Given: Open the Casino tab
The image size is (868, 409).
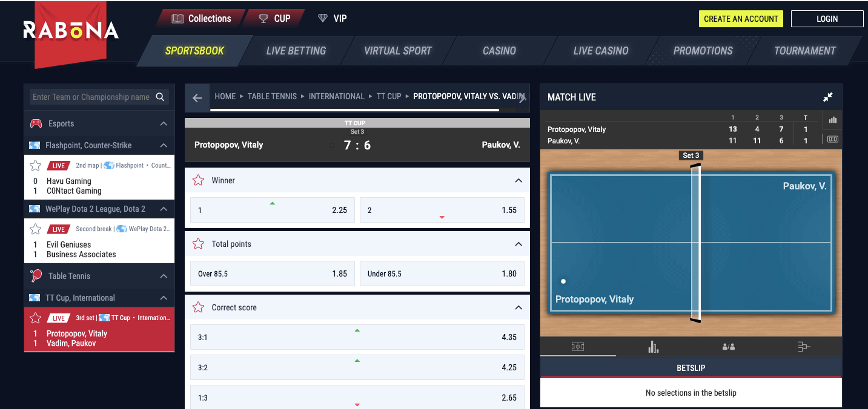Looking at the screenshot, I should [x=500, y=51].
